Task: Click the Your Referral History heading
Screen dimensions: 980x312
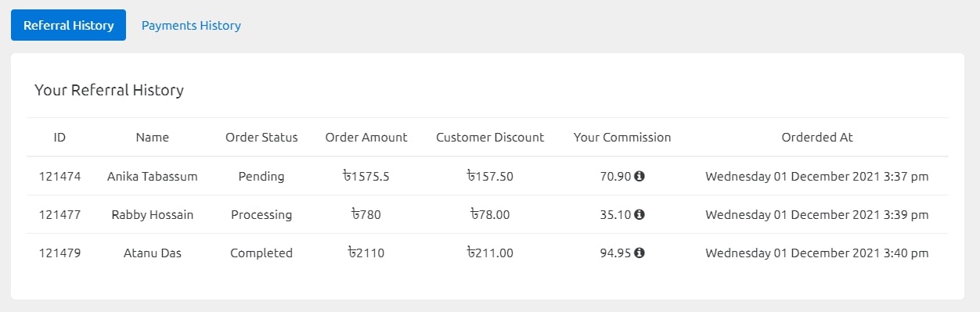Action: click(109, 90)
